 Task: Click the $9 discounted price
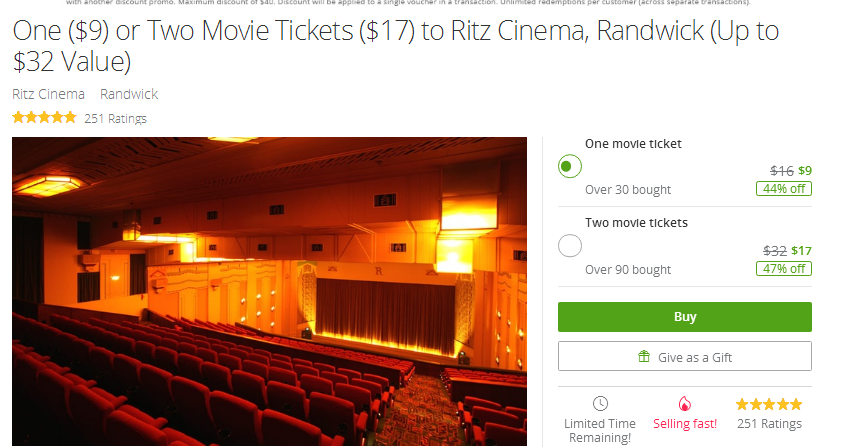click(805, 171)
